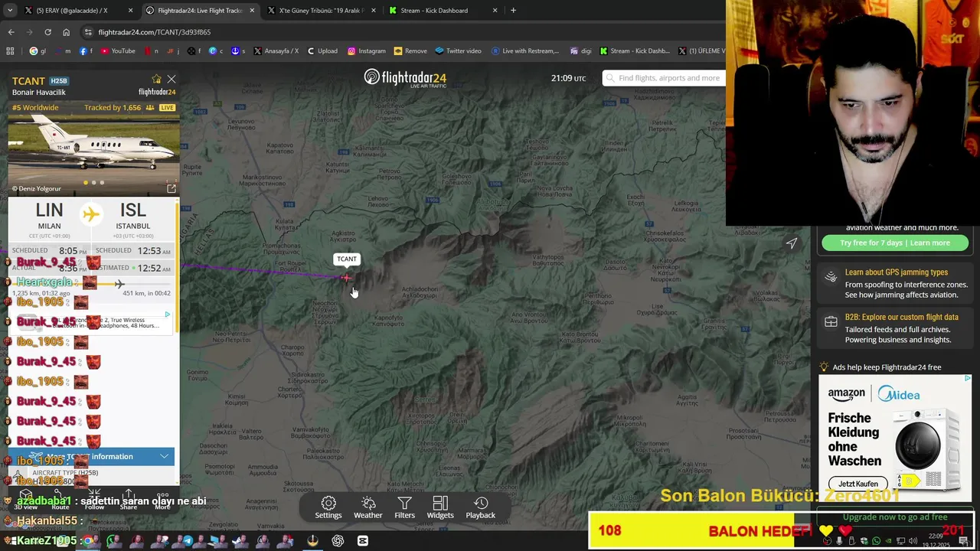Click ISL Istanbul arrival airport

[132, 216]
